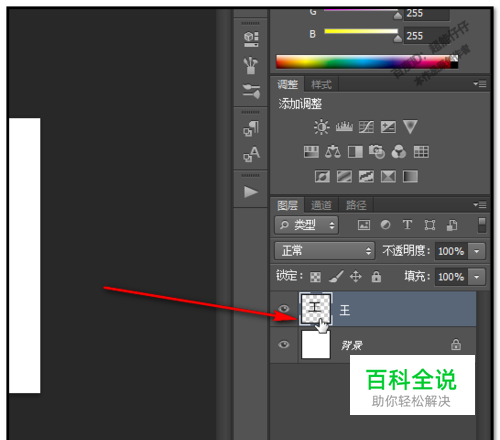
Task: Click the 填充 100% value field
Action: 451,277
